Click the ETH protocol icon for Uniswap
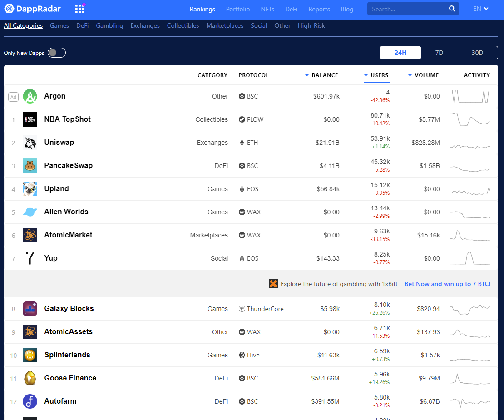Screen dimensions: 504x420 pos(242,143)
